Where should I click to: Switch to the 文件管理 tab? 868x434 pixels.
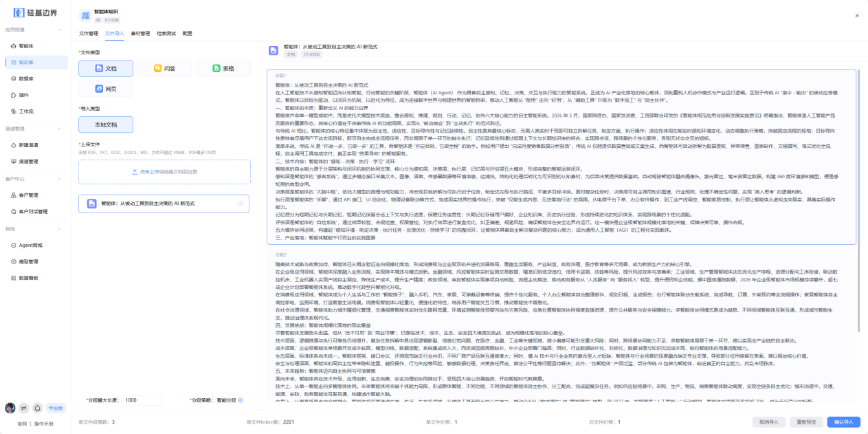(89, 33)
